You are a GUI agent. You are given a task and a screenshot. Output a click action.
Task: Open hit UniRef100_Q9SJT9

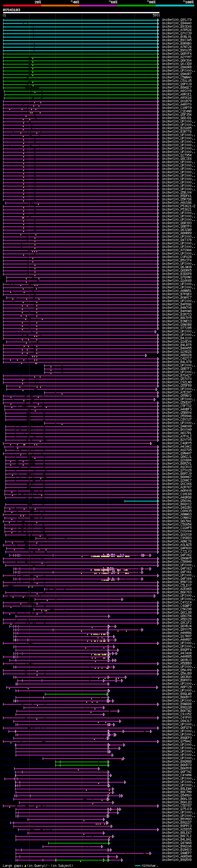click(177, 20)
